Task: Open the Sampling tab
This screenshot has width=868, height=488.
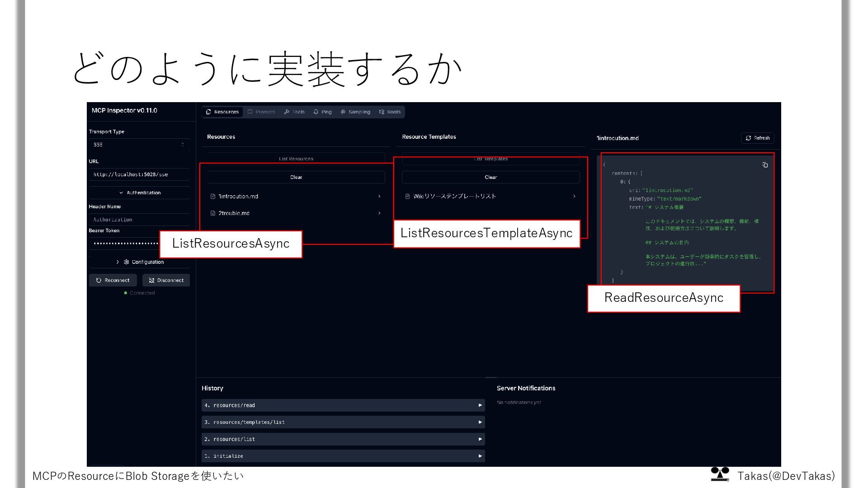Action: [355, 112]
